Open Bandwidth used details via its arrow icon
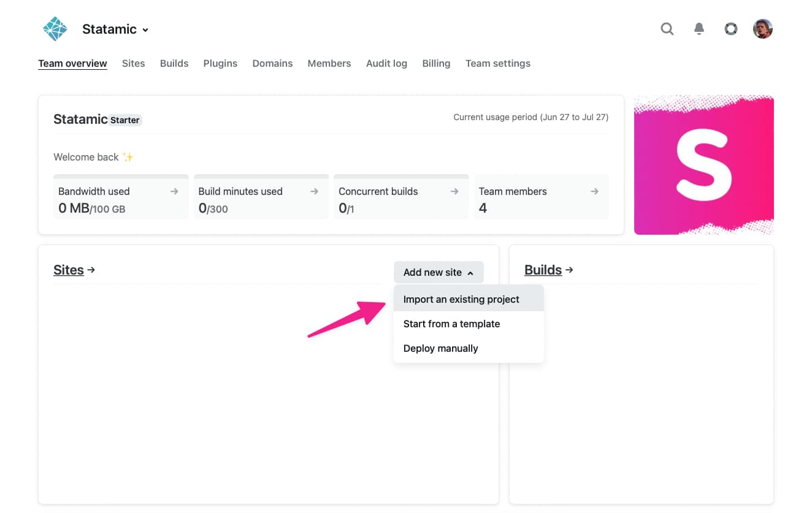The image size is (812, 513). coord(176,191)
